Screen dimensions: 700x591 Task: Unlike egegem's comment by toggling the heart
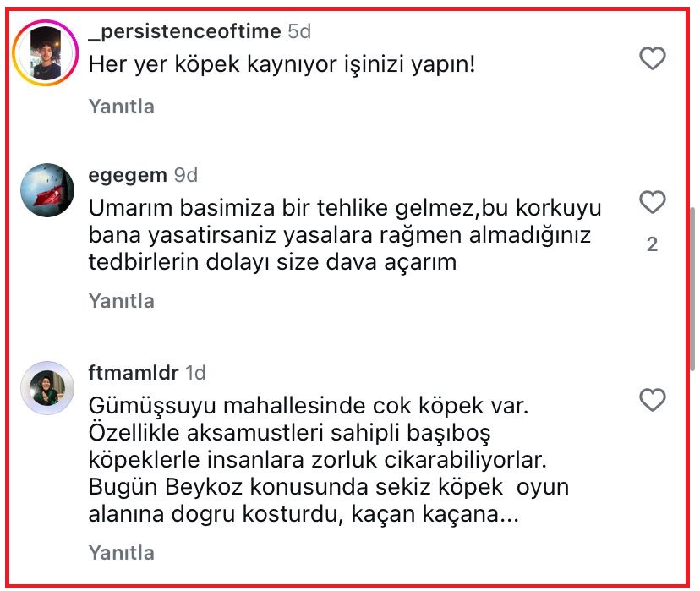(652, 203)
